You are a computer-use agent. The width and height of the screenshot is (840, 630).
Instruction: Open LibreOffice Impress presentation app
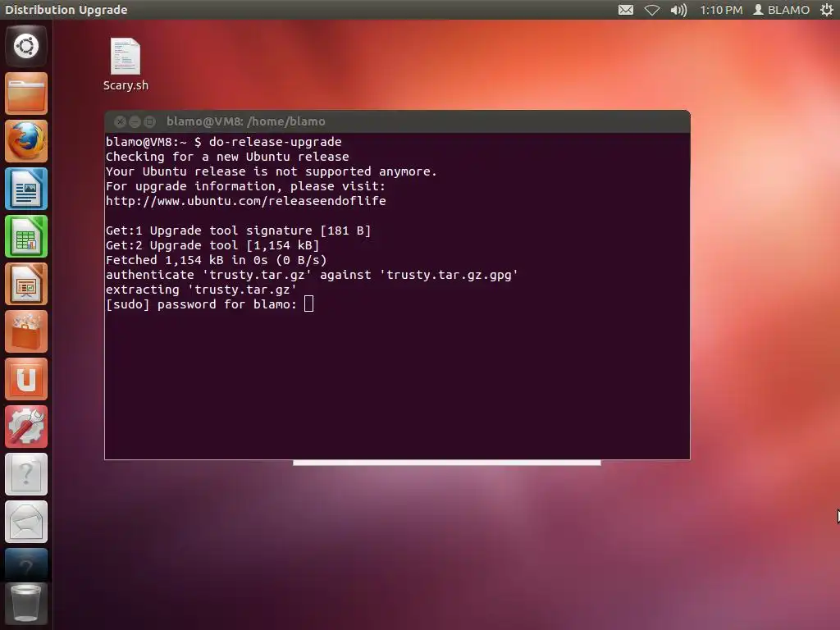point(25,284)
